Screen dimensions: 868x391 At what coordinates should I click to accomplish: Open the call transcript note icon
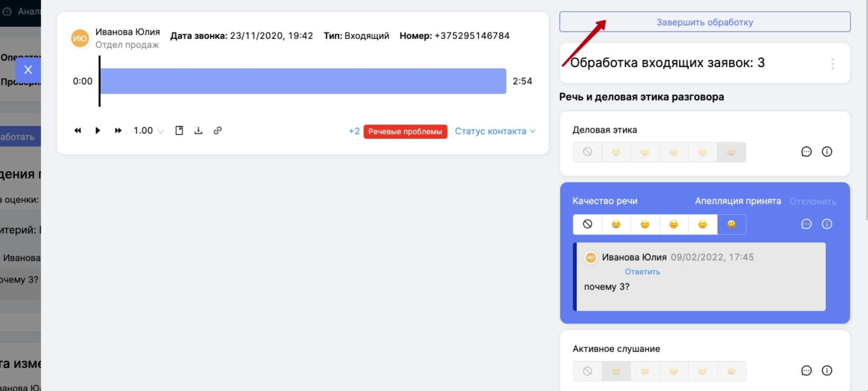179,131
